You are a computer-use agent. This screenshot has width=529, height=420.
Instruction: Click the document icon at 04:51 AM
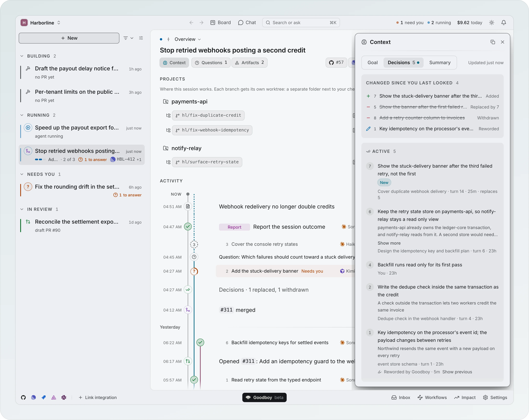[188, 206]
